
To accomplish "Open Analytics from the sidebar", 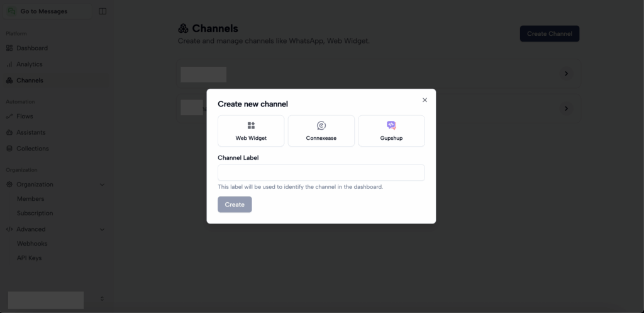I will click(29, 64).
